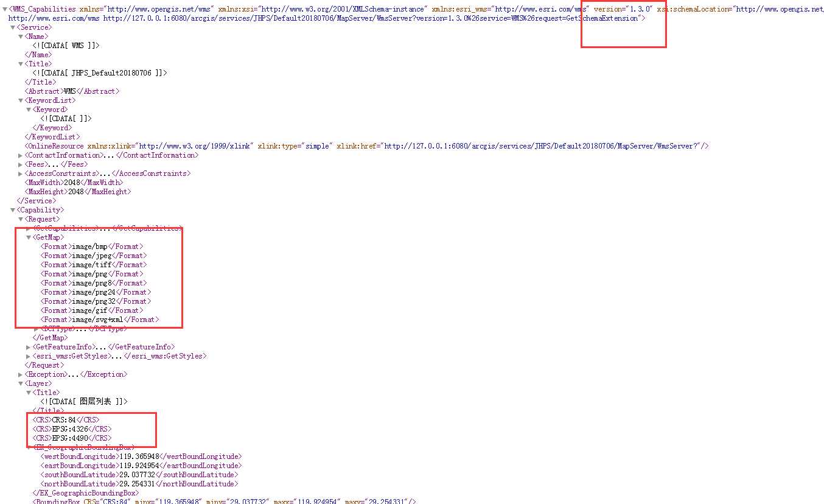Collapse the Capability node
Screen dimensions: 824x504
(13, 210)
